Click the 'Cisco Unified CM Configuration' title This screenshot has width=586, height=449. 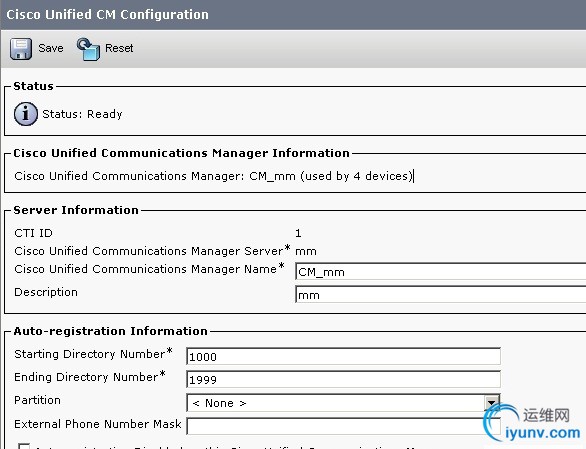(108, 15)
